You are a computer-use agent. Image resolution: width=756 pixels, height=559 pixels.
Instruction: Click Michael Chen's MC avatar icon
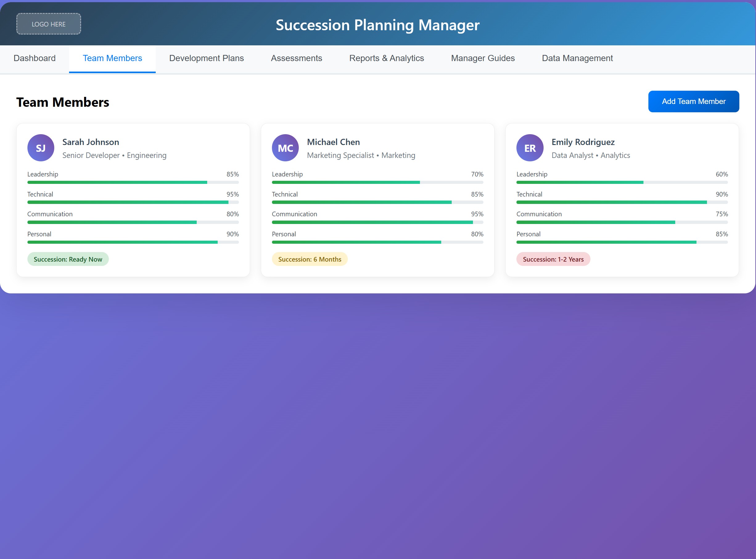coord(286,148)
